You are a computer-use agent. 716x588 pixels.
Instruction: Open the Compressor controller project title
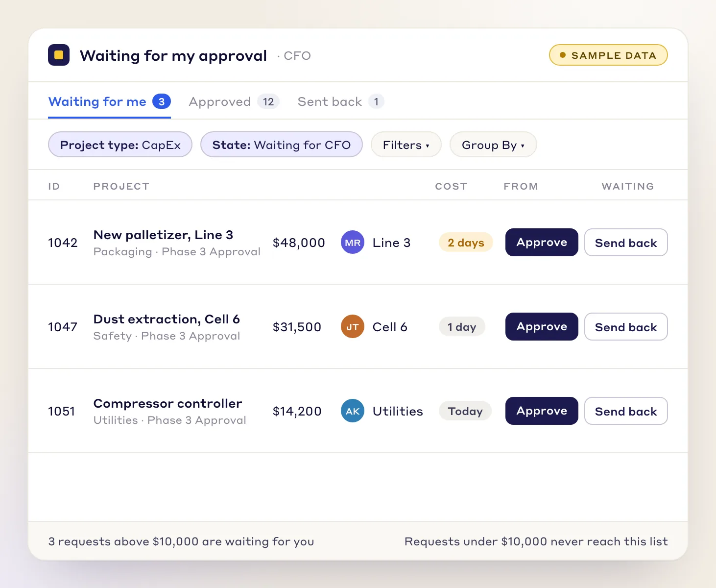pos(167,403)
